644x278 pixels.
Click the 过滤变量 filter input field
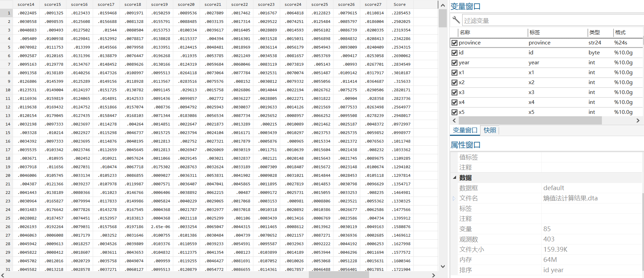553,20
